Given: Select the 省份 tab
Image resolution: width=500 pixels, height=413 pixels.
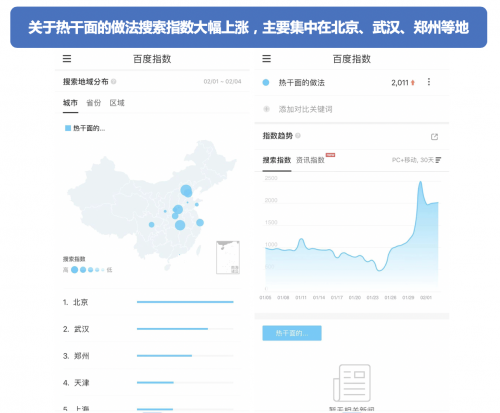Looking at the screenshot, I should [93, 103].
